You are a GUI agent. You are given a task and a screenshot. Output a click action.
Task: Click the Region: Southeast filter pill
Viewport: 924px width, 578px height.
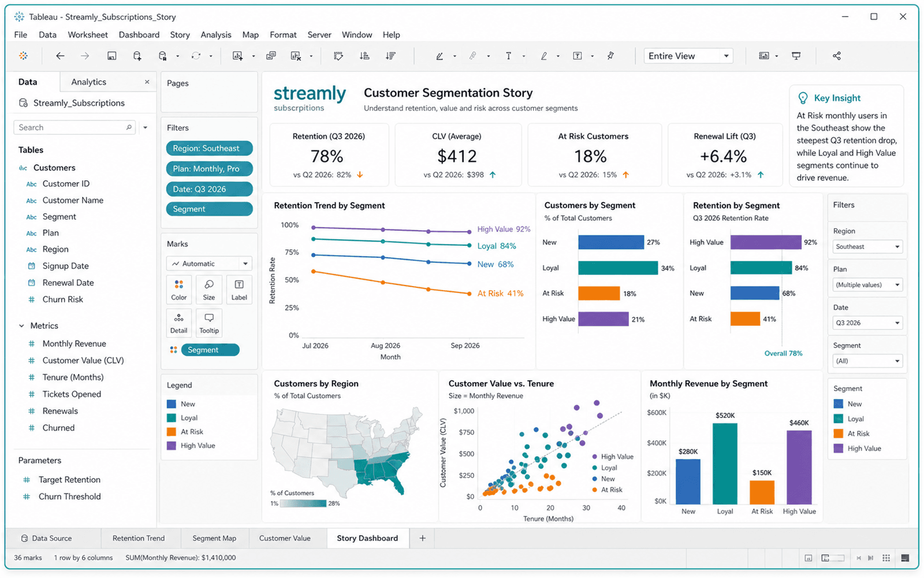[209, 149]
